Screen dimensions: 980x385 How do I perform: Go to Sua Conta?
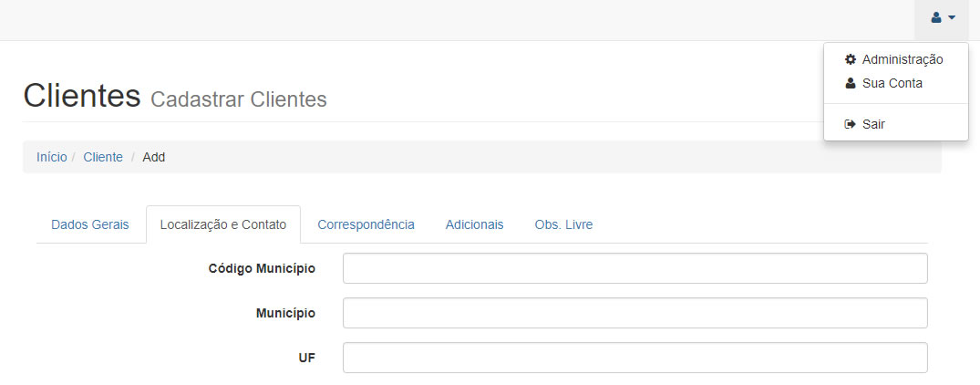pos(892,83)
